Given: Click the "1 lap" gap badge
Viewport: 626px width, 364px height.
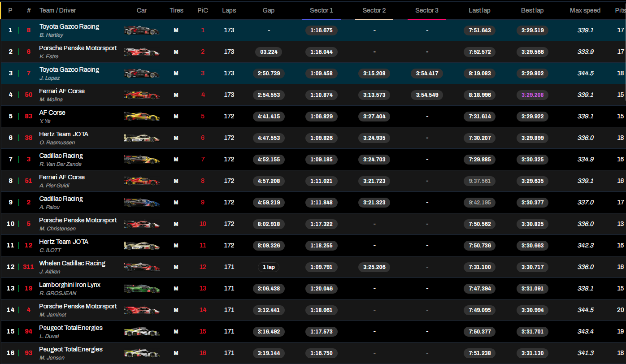Looking at the screenshot, I should click(269, 267).
